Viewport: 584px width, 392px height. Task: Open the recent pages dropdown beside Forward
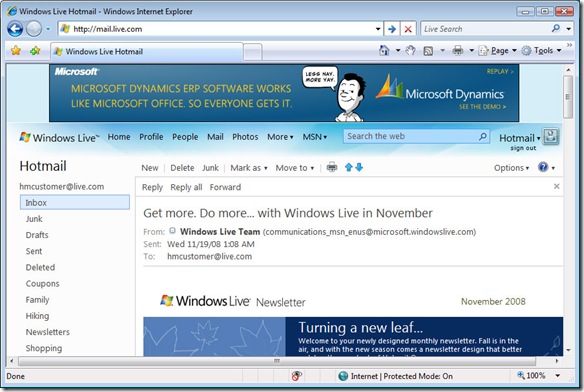tap(48, 29)
